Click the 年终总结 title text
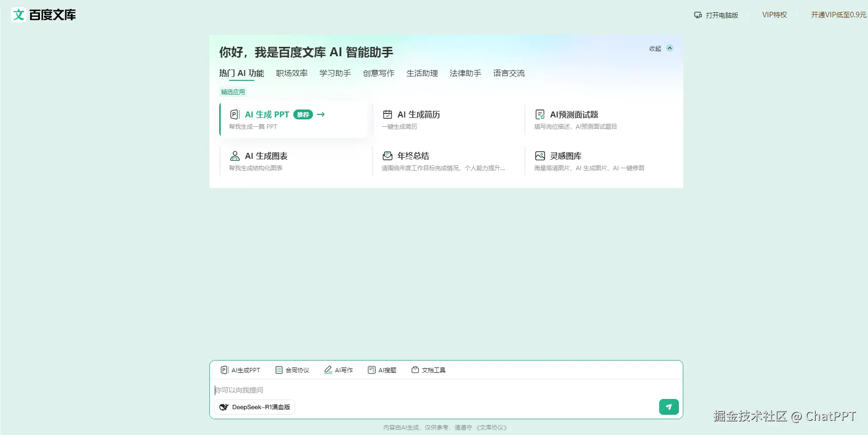Screen dimensions: 868x435 tap(413, 156)
